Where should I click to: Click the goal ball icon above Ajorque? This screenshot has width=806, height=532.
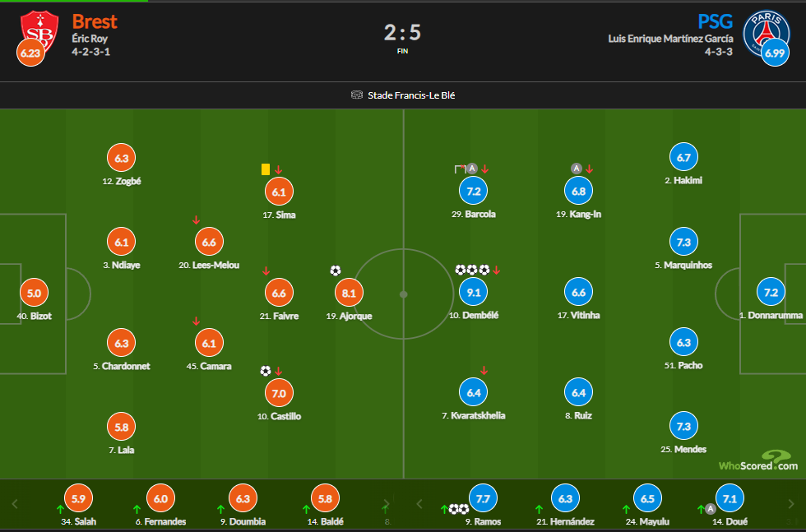[x=335, y=271]
